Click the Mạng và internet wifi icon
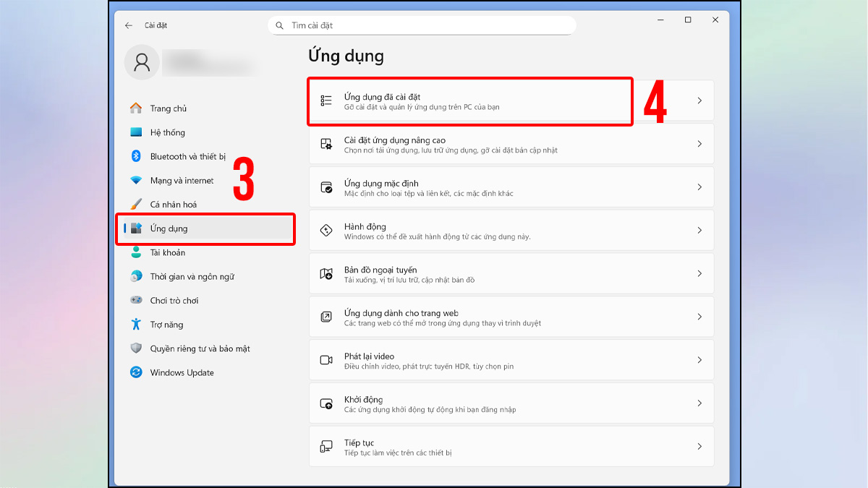This screenshot has height=488, width=868. [136, 181]
